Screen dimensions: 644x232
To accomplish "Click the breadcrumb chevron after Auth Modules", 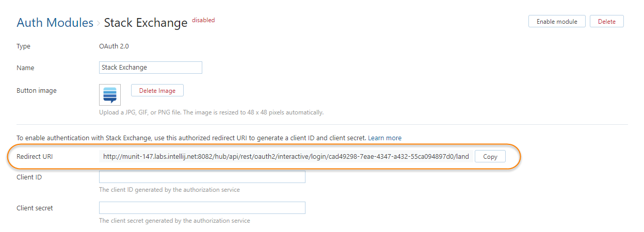I will 99,23.
